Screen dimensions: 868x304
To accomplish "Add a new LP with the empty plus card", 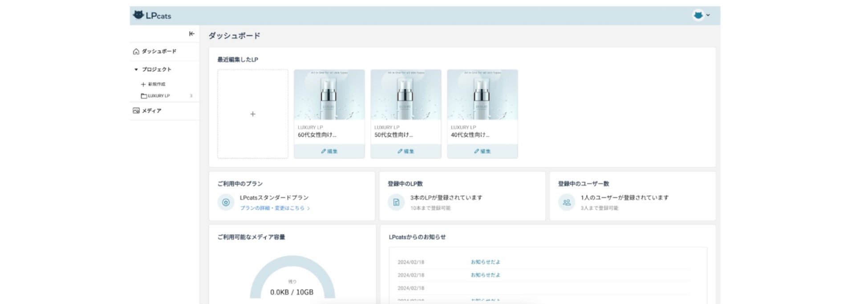I will (x=253, y=114).
